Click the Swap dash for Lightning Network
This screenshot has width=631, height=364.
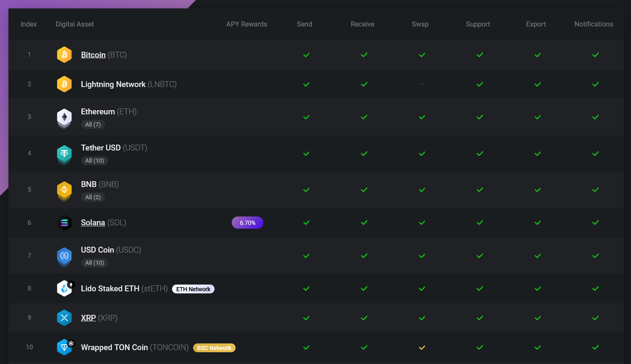point(421,84)
